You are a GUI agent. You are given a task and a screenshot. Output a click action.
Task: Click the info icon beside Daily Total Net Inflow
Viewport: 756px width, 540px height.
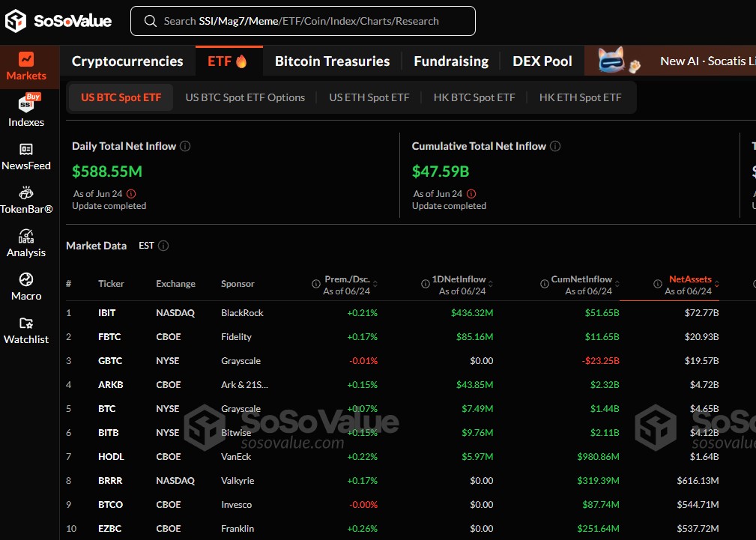(x=185, y=146)
